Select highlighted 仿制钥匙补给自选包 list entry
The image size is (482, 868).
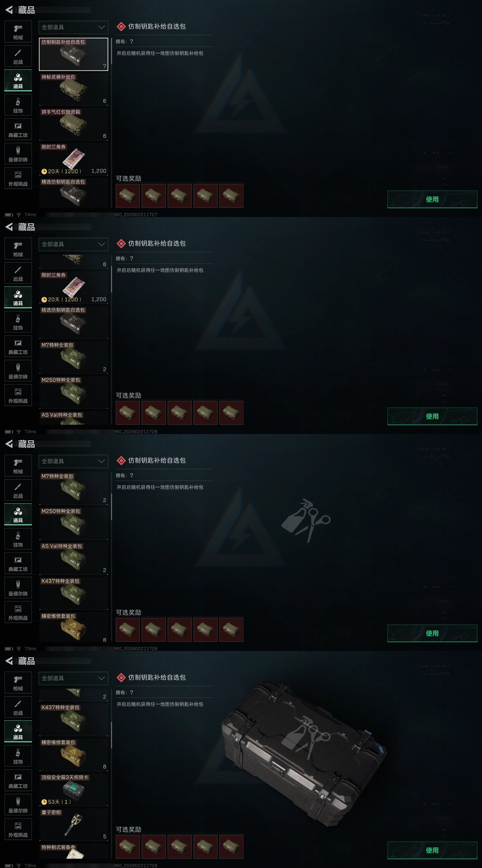74,54
